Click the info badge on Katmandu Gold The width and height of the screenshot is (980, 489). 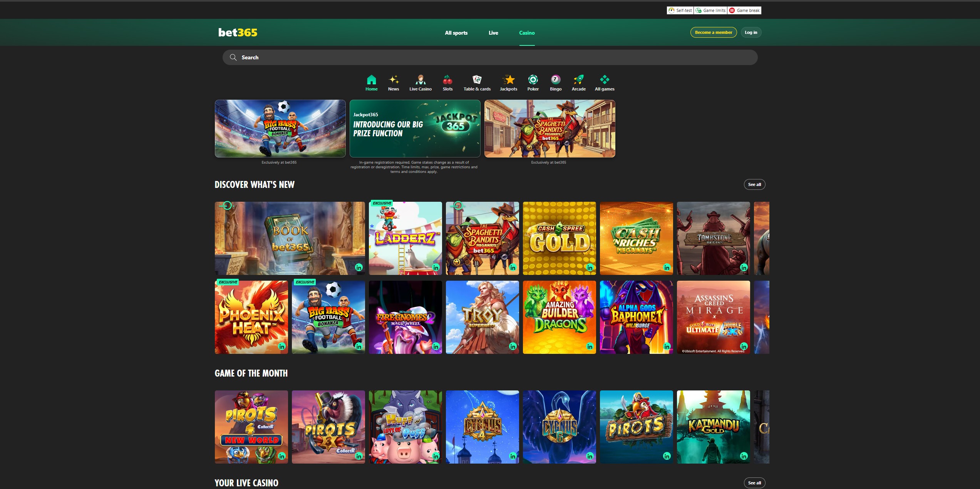coord(744,456)
